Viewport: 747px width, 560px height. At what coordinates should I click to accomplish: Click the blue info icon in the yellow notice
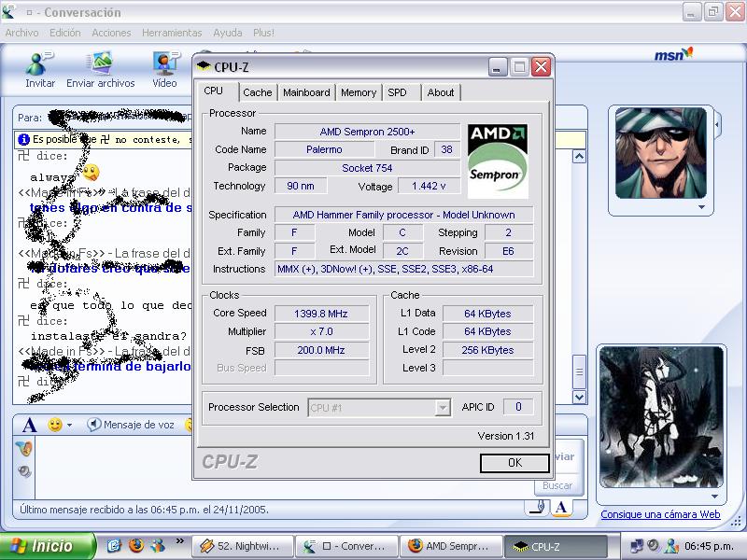click(24, 139)
